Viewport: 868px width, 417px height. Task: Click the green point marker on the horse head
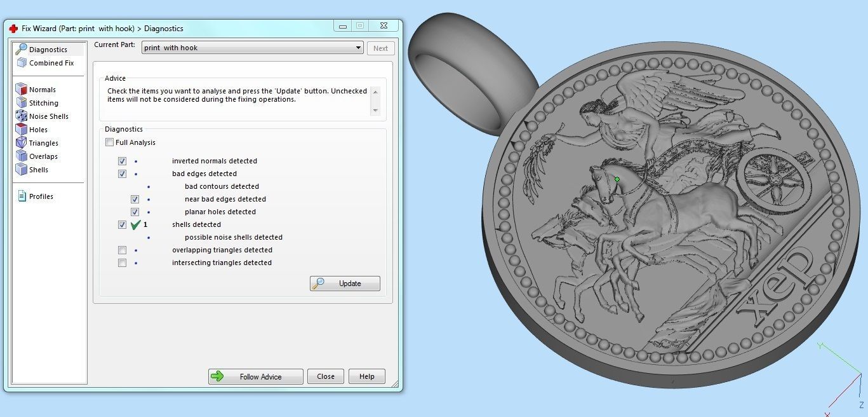point(617,179)
